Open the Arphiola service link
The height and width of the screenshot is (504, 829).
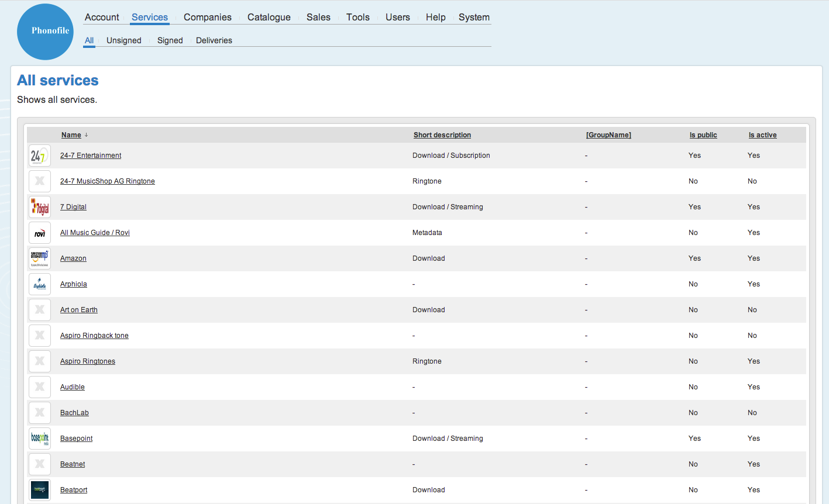[x=74, y=284]
